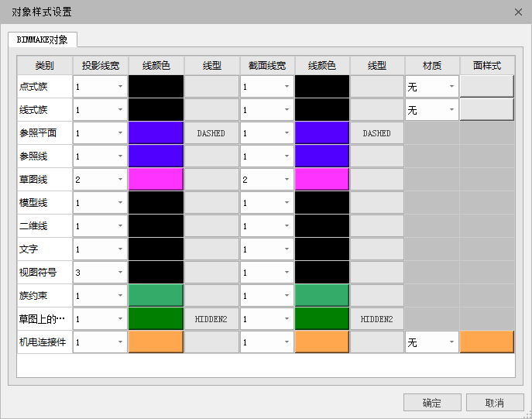This screenshot has height=419, width=532.
Task: Pick section line color for 草图线
Action: (x=322, y=180)
